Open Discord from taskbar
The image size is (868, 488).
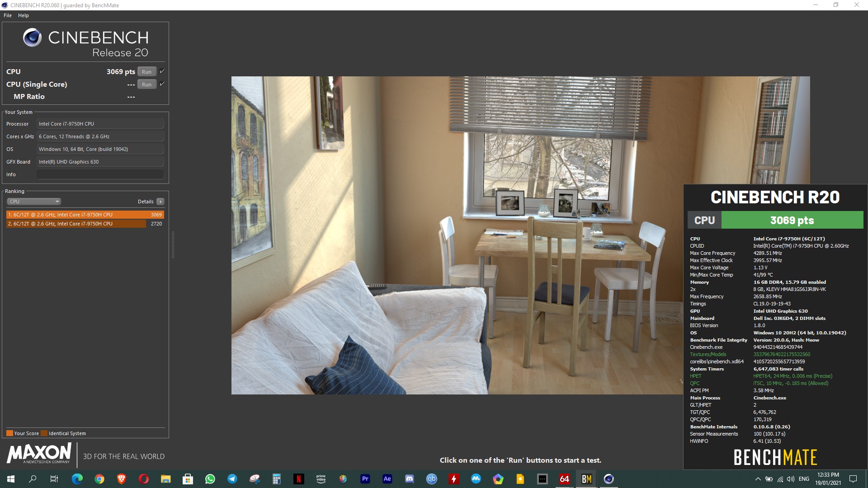pyautogui.click(x=410, y=479)
